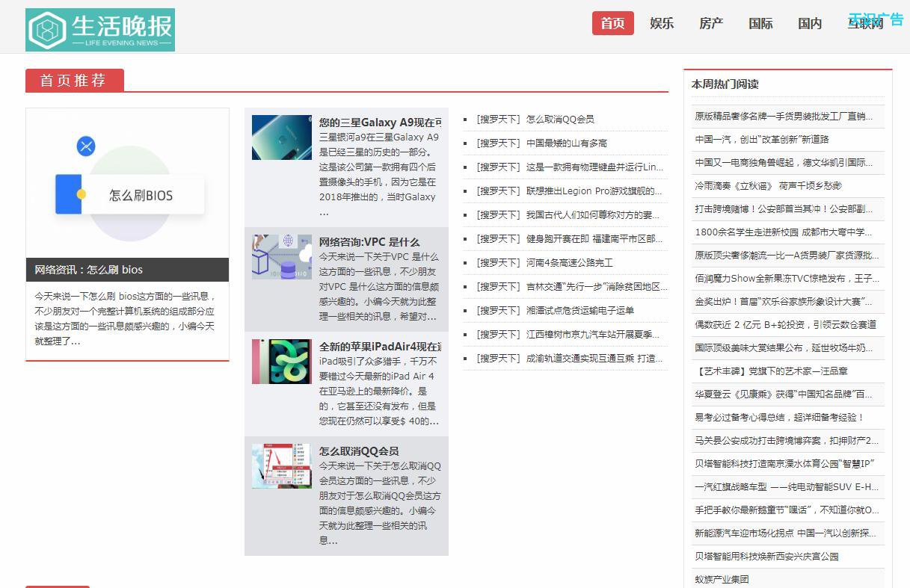Select the 国际 menu item
Image resolution: width=910 pixels, height=588 pixels.
click(760, 23)
